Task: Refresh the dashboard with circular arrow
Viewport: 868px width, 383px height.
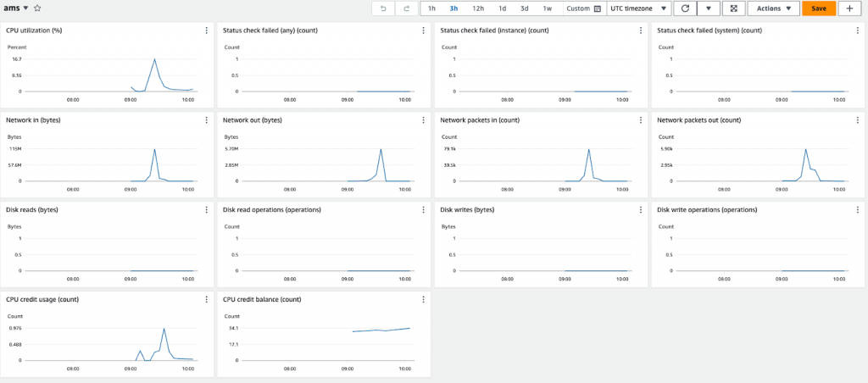Action: 685,8
